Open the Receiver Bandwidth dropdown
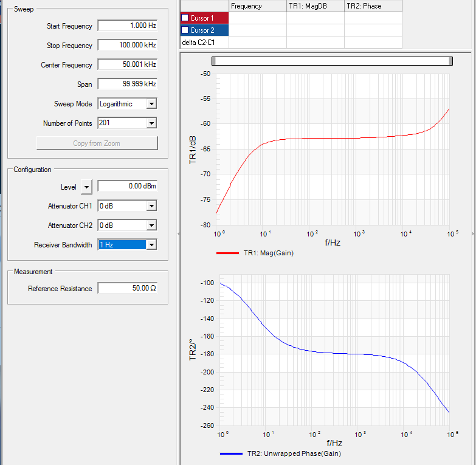This screenshot has height=465, width=476. coord(151,244)
